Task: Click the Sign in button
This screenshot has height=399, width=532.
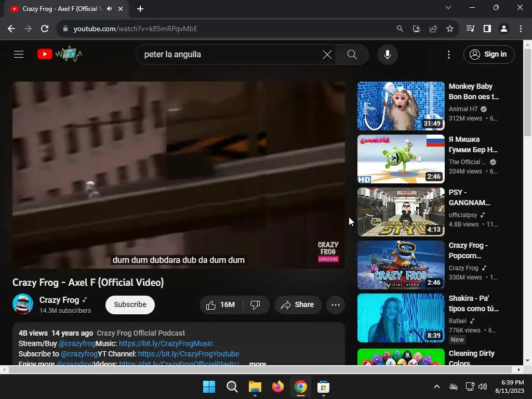Action: tap(488, 54)
